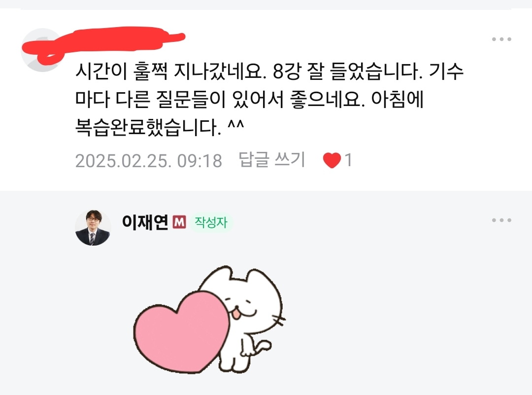The width and height of the screenshot is (532, 395).
Task: Click the 답글 쓰기 reply link
Action: pos(272,160)
